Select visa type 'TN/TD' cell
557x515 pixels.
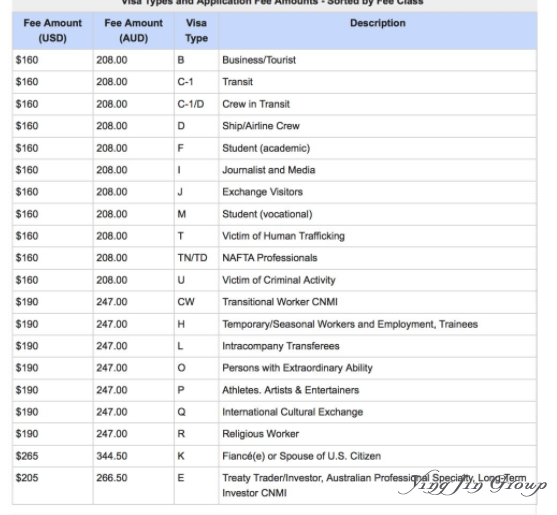(x=196, y=258)
